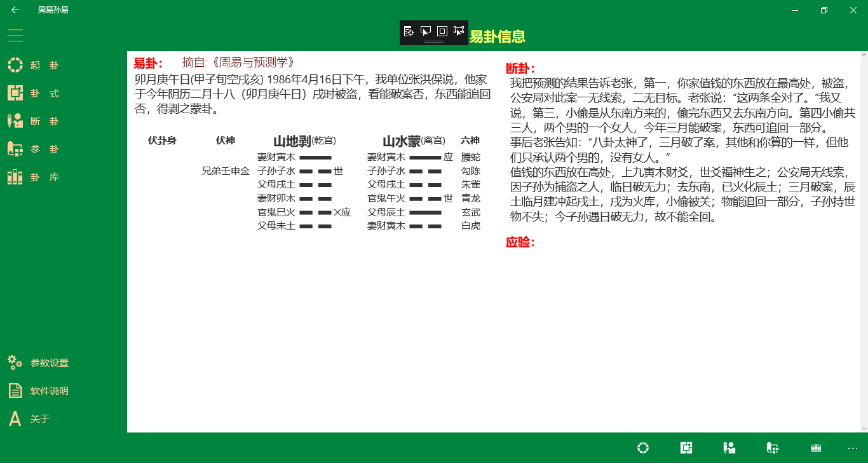Click the 伏神 column header
Screen dimensions: 868x463
pyautogui.click(x=226, y=141)
